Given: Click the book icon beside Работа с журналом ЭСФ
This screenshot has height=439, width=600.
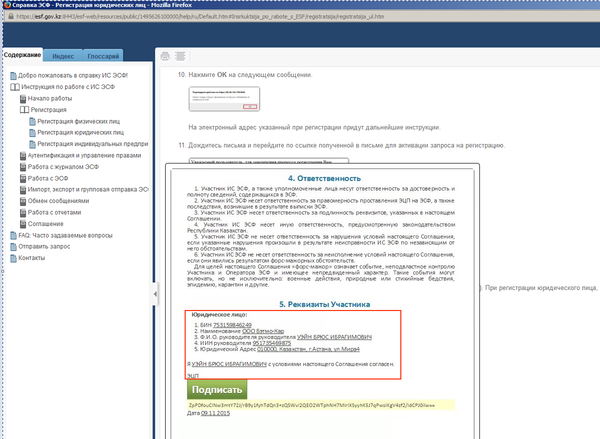Looking at the screenshot, I should 23,166.
